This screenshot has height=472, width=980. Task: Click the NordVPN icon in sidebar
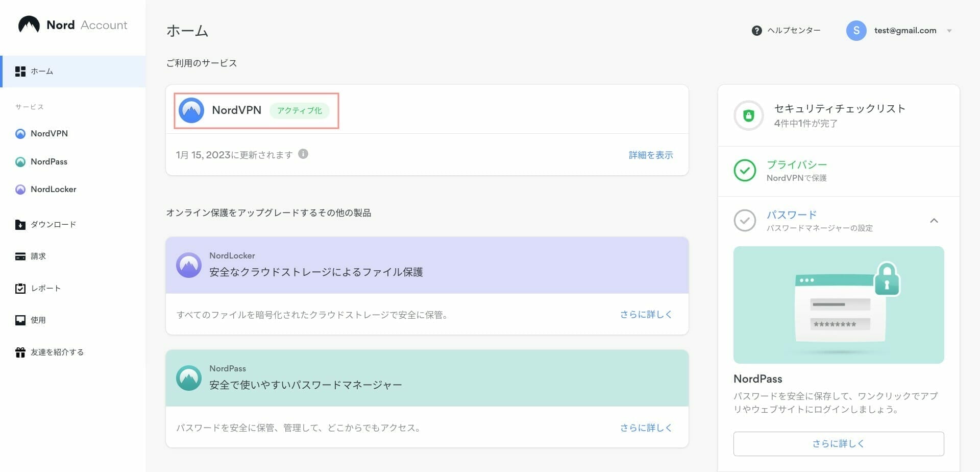pyautogui.click(x=20, y=134)
